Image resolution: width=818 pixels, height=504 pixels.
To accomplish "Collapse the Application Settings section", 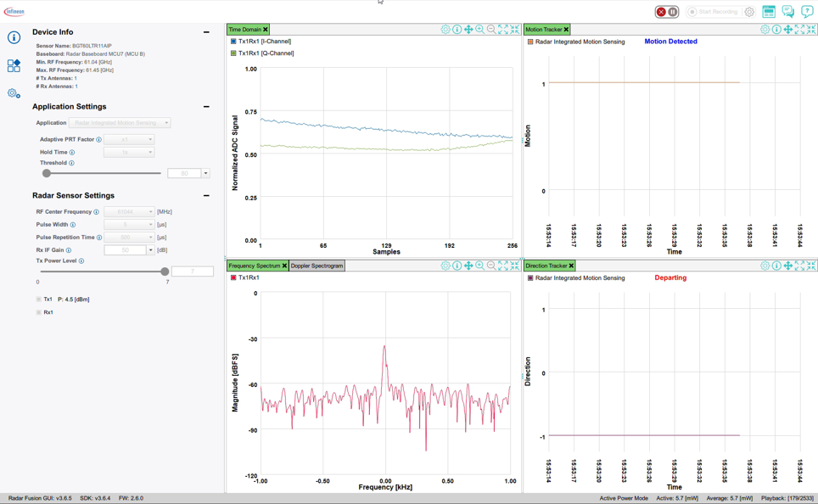I will (206, 106).
